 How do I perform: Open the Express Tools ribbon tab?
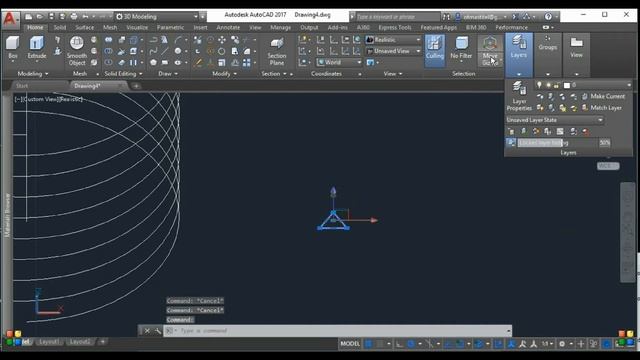(395, 27)
